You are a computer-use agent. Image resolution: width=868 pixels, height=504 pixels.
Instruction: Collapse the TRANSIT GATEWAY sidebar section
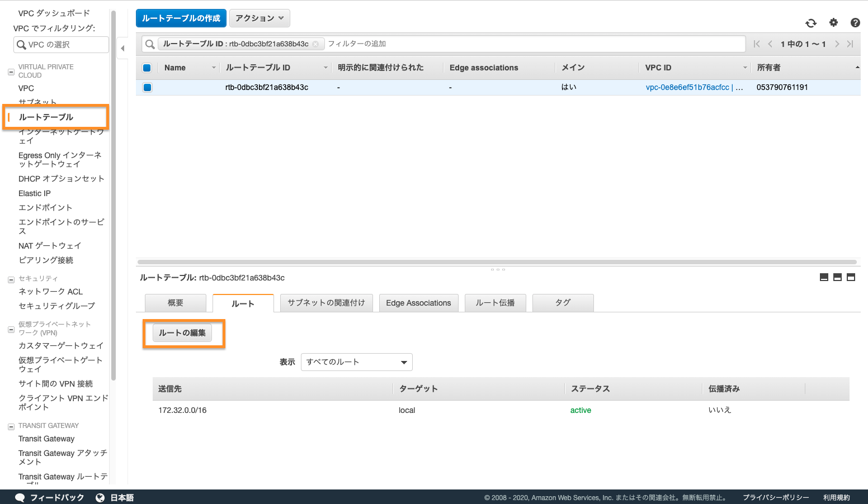click(11, 426)
